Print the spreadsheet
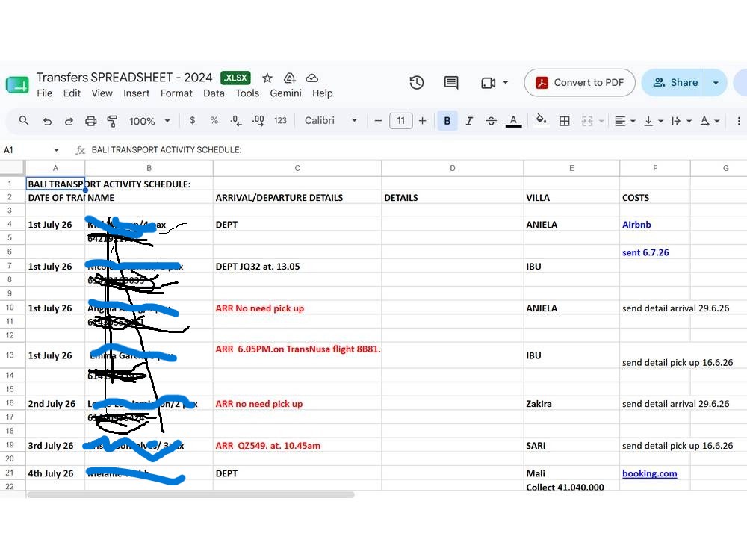The image size is (747, 560). click(90, 122)
